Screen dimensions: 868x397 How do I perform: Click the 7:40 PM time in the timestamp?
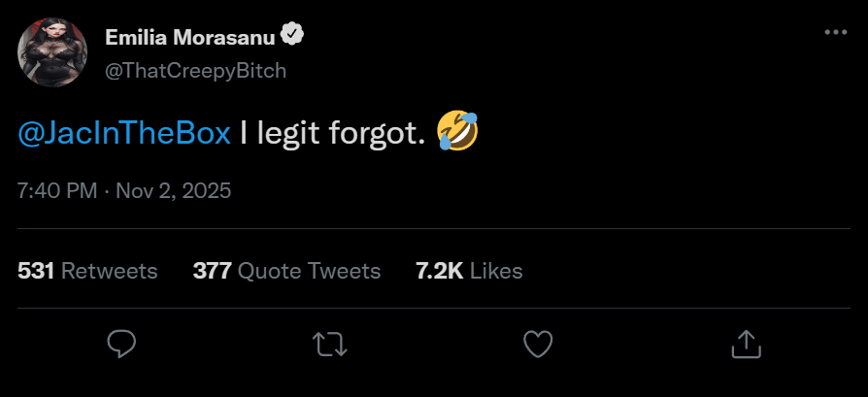point(57,190)
